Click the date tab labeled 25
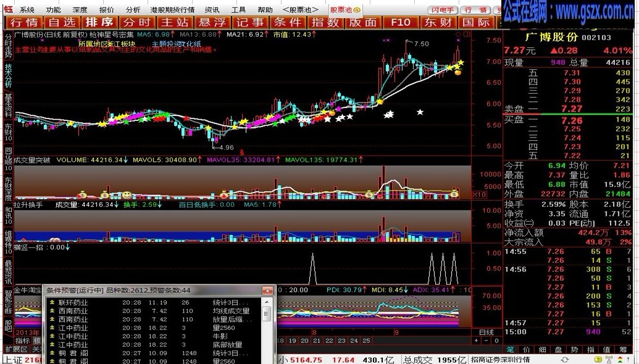The height and width of the screenshot is (364, 639). click(366, 341)
